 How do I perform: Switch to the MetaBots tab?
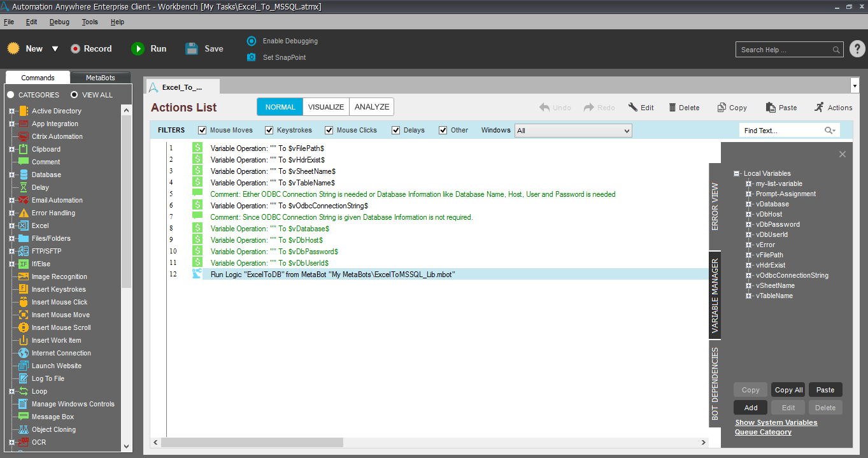point(101,78)
